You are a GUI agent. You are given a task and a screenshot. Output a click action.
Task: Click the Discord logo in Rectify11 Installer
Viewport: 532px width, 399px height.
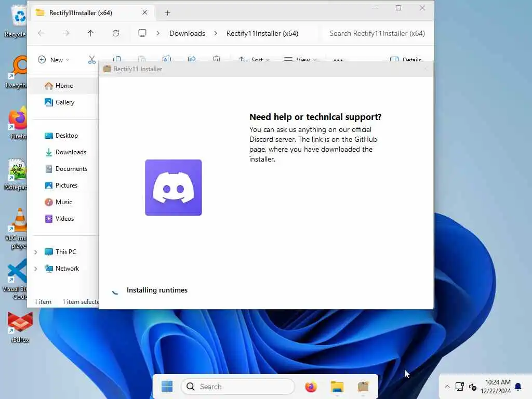[x=174, y=188]
